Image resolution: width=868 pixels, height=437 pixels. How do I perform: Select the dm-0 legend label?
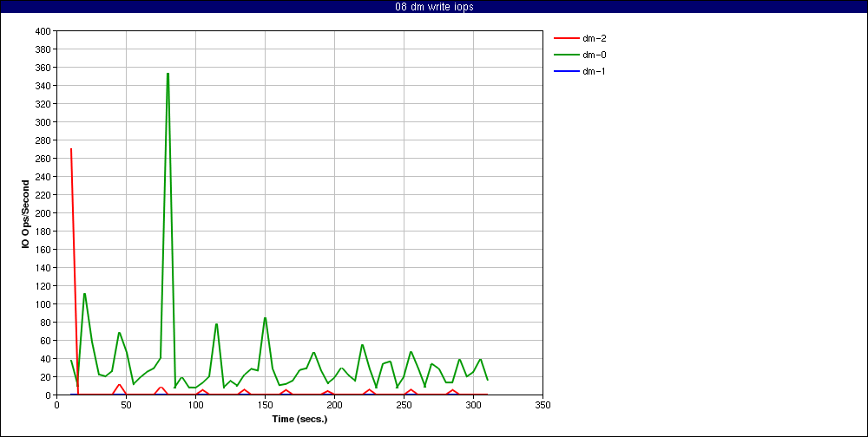point(594,55)
